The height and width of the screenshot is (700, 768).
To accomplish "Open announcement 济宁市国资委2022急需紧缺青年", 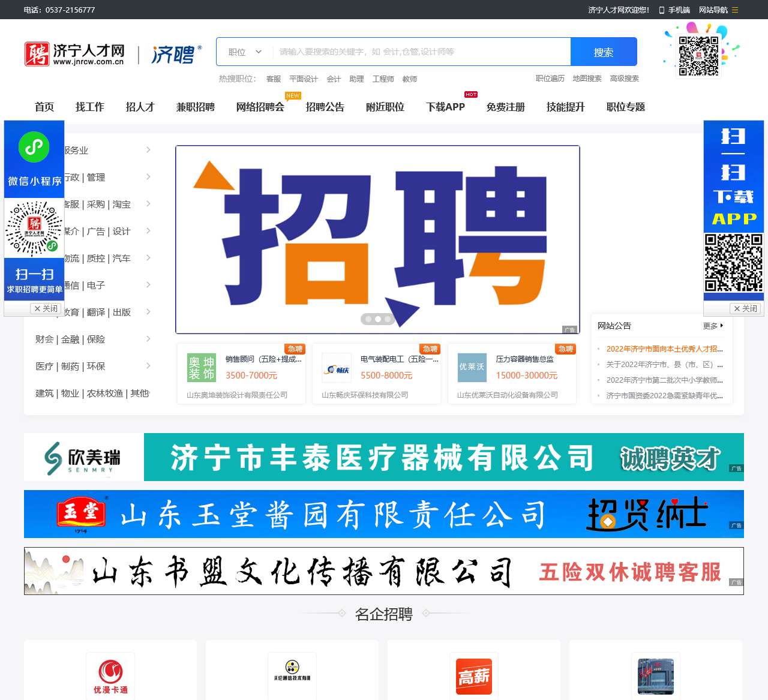I will coord(664,395).
